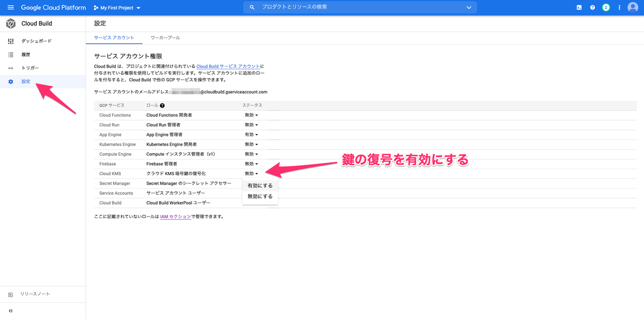Open Kubernetes Engine status dropdown
Viewport: 644px width, 319px height.
pos(252,144)
